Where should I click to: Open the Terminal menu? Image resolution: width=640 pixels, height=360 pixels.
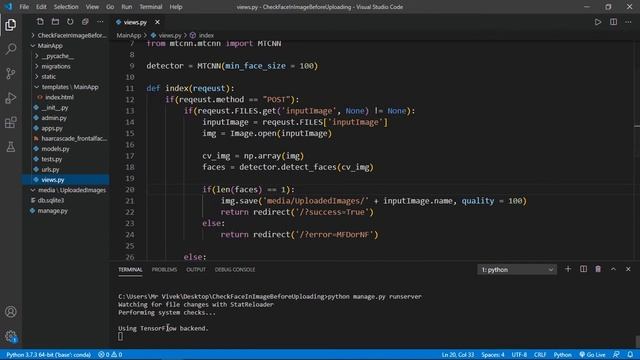(151, 7)
